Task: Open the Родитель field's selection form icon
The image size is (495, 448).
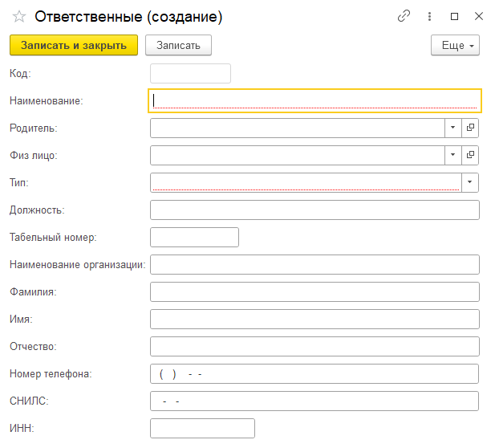Action: [470, 128]
